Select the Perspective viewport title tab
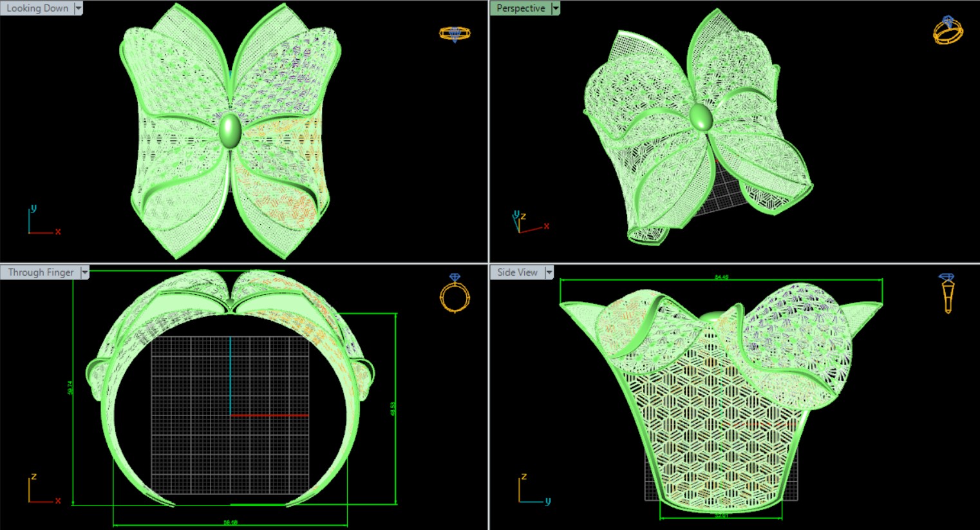Viewport: 980px width, 530px height. (520, 8)
